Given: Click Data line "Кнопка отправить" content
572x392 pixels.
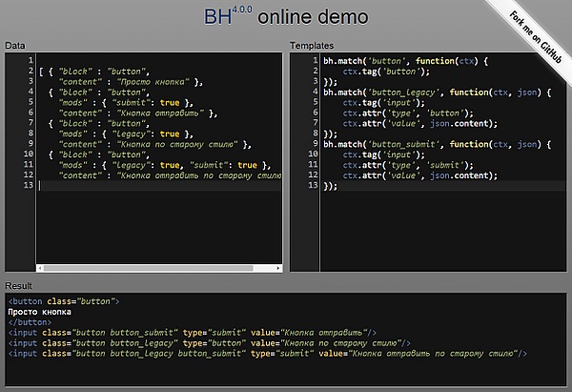Looking at the screenshot, I should (x=137, y=113).
